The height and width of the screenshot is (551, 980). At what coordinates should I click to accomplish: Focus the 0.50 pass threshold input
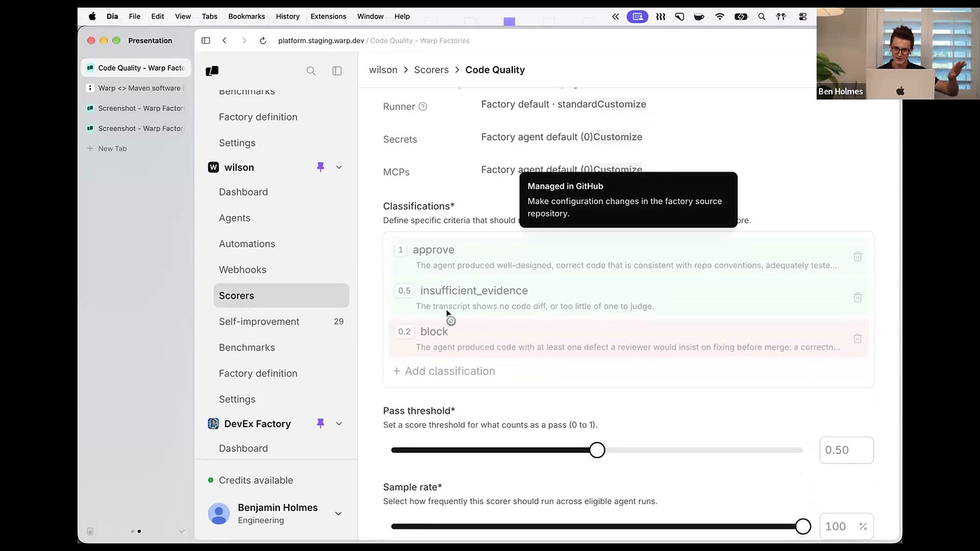pos(846,450)
